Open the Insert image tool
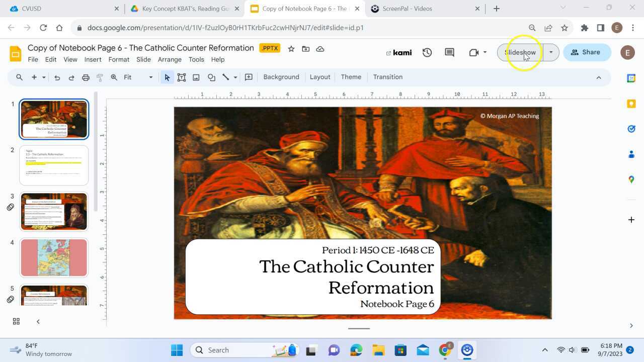This screenshot has height=362, width=644. [196, 77]
